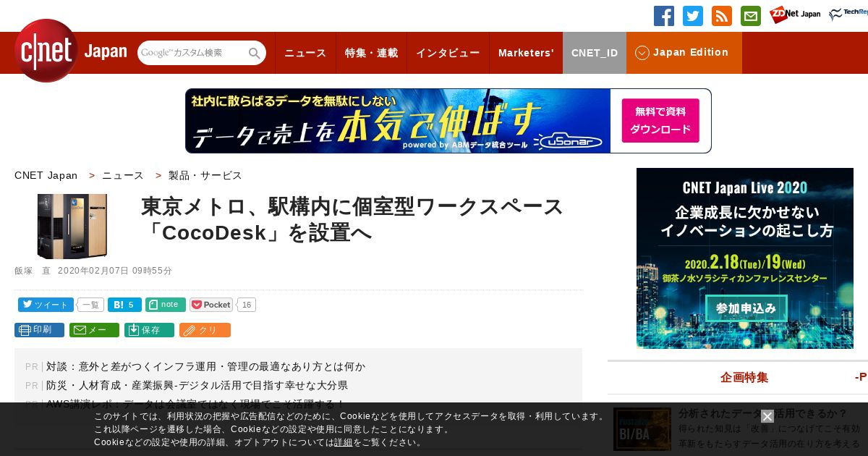Click the ツイート share button

tap(46, 305)
